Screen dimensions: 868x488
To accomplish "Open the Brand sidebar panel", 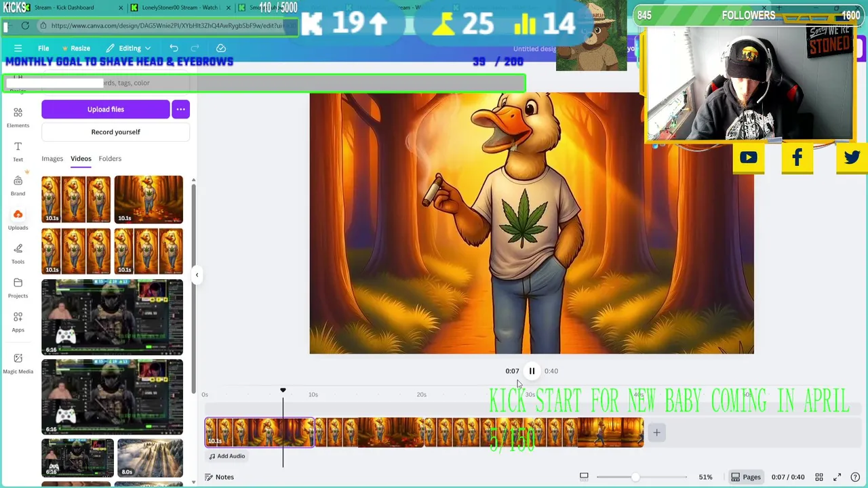I will pyautogui.click(x=18, y=185).
